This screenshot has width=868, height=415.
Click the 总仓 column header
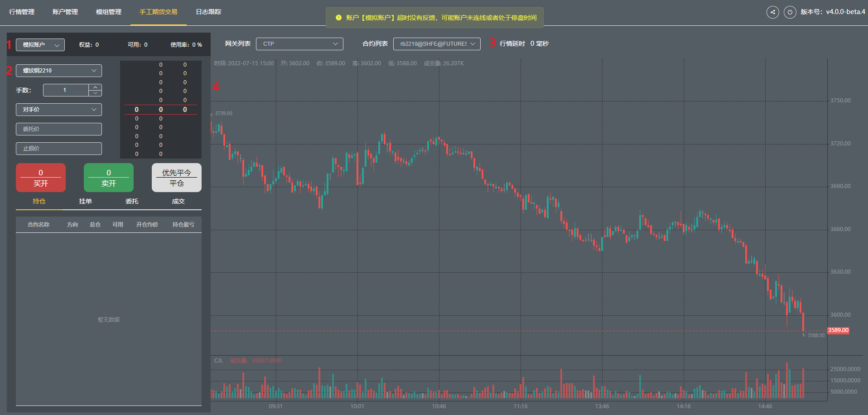[95, 225]
